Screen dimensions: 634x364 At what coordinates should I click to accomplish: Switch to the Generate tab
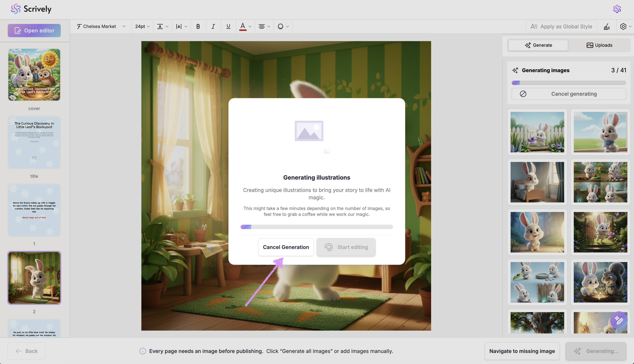tap(538, 45)
